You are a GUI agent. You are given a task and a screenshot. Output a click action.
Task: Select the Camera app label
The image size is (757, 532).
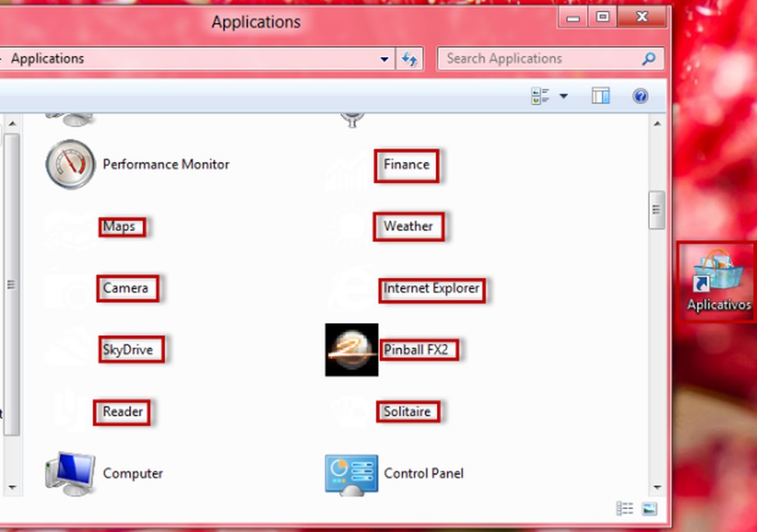coord(125,288)
